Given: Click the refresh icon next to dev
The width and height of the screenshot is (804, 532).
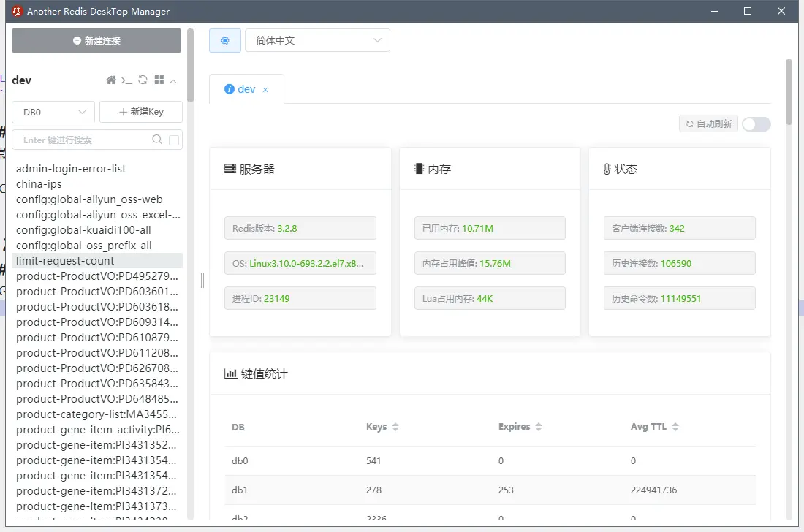Looking at the screenshot, I should coord(143,80).
